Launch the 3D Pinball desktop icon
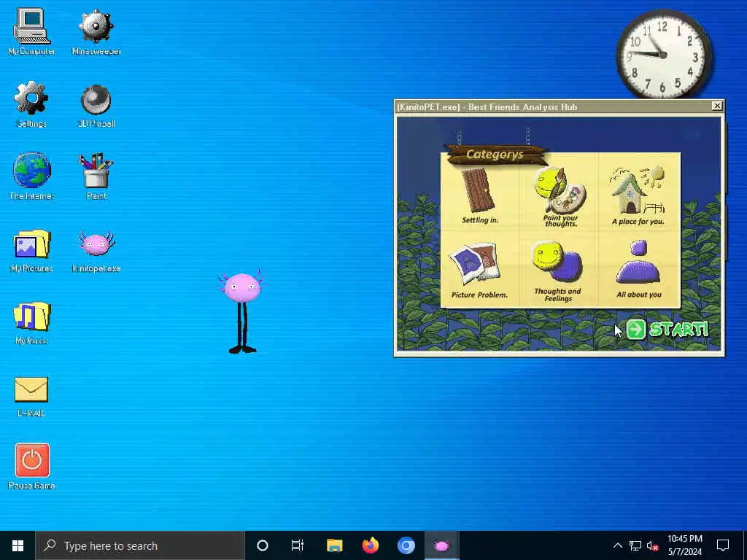 tap(96, 105)
